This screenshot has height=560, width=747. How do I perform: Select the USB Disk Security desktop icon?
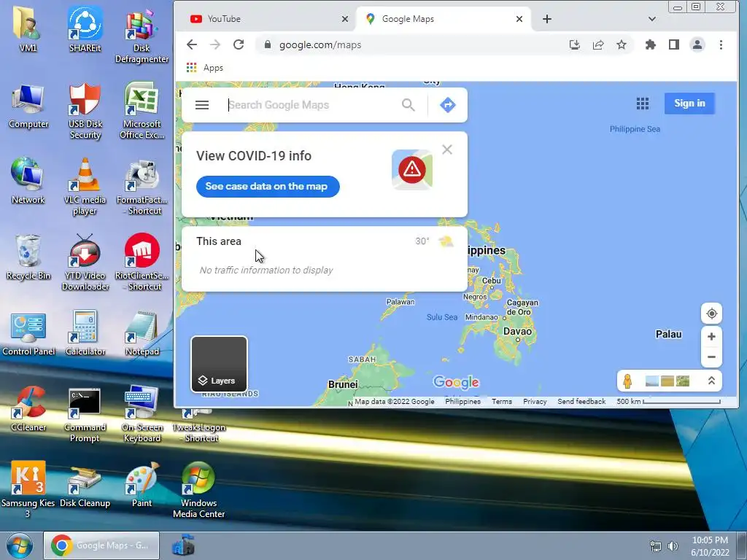[x=85, y=111]
